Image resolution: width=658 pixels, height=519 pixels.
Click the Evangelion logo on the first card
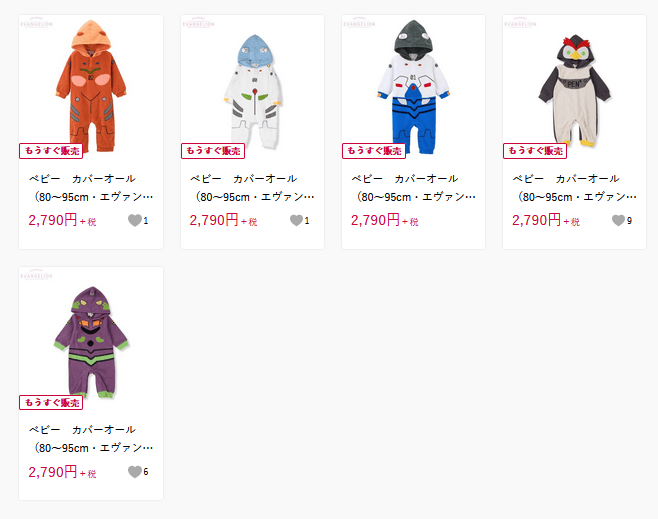(37, 22)
